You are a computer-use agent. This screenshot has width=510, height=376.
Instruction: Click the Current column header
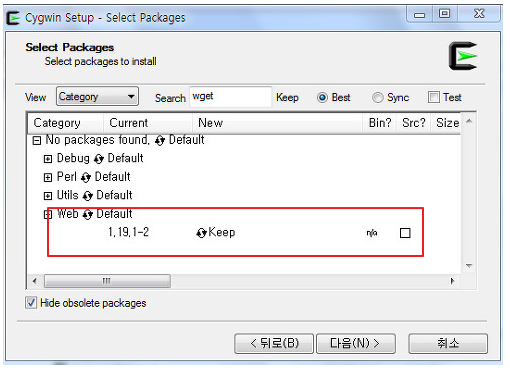pyautogui.click(x=148, y=123)
